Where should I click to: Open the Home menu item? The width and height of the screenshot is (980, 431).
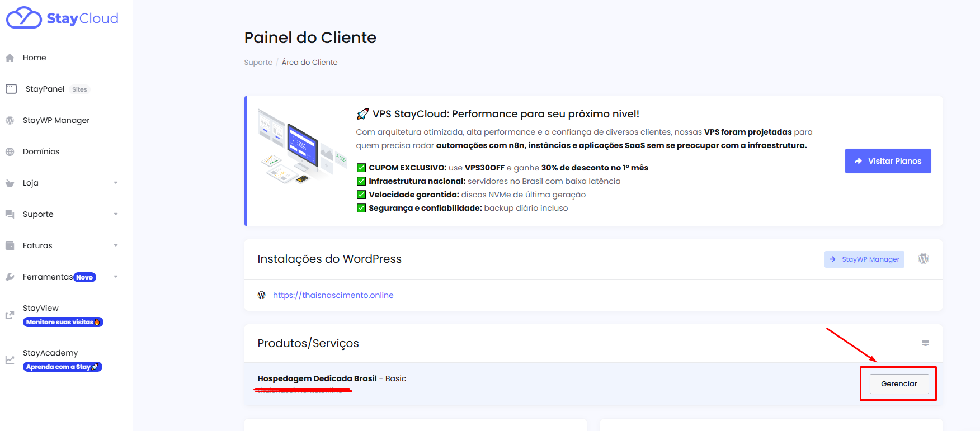pyautogui.click(x=35, y=58)
